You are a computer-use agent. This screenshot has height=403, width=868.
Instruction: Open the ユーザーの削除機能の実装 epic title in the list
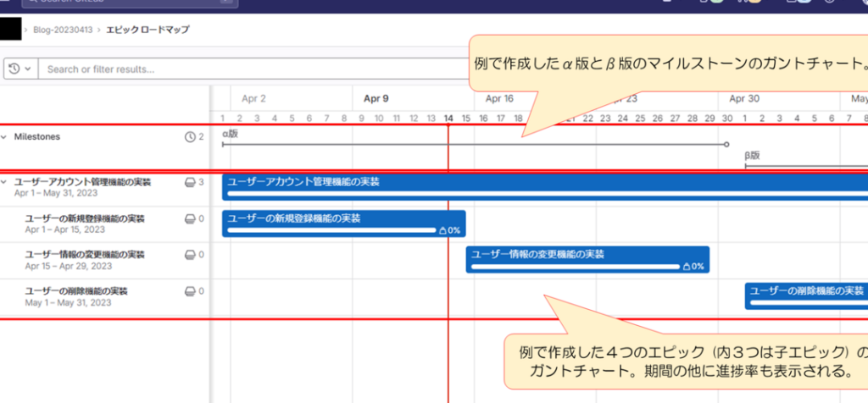(76, 290)
